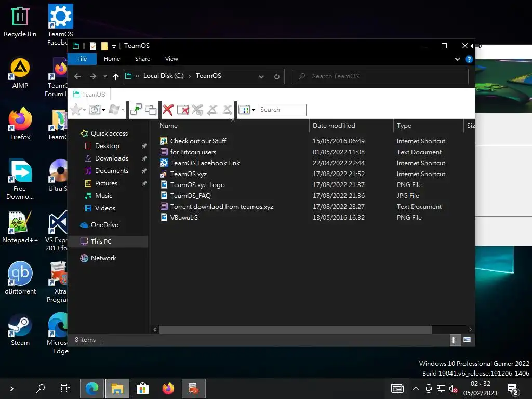The width and height of the screenshot is (532, 399).
Task: Open Customize Quick Access Toolbar dropdown
Action: (x=114, y=46)
